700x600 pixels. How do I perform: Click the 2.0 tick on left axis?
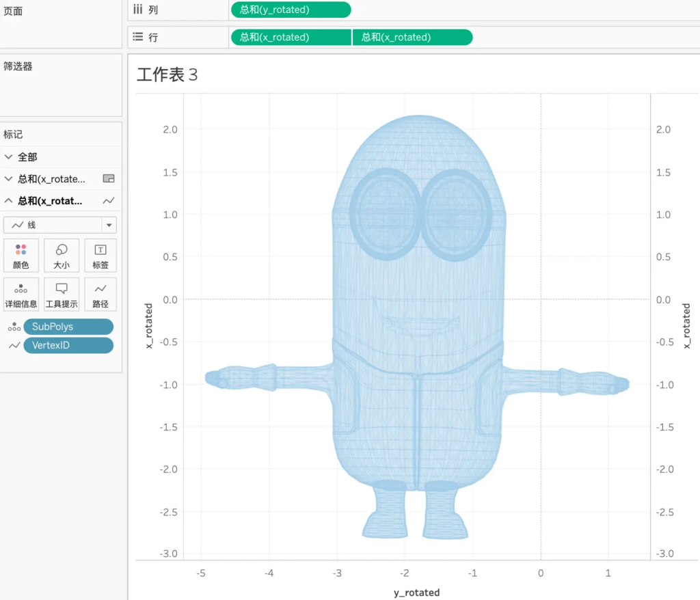point(170,129)
